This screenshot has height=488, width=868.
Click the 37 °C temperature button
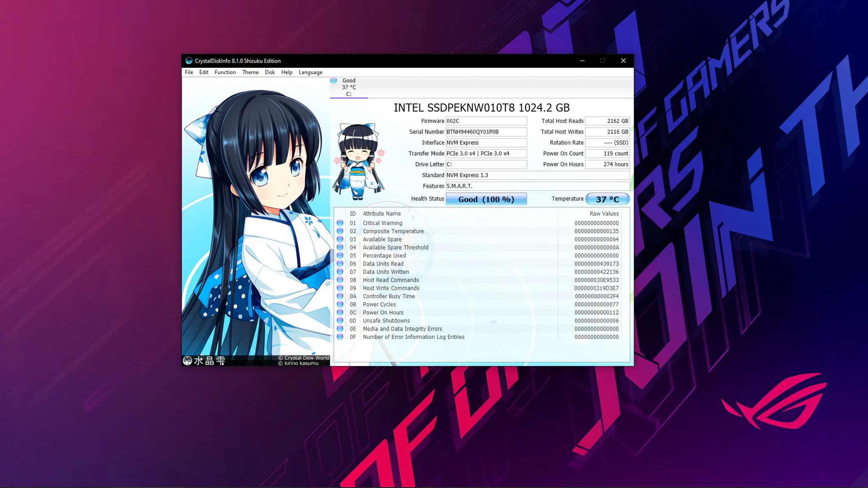point(607,199)
